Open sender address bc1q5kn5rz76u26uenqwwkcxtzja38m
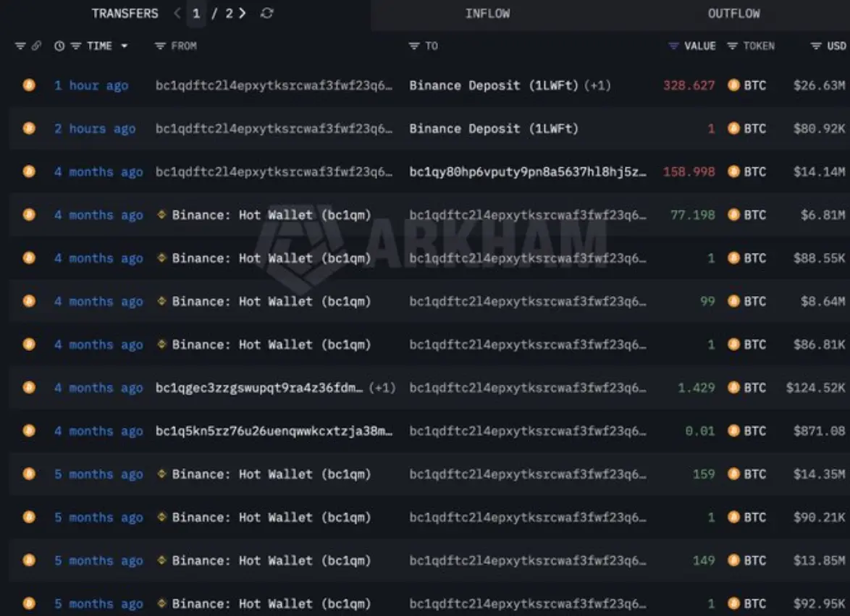This screenshot has width=850, height=616. click(x=274, y=431)
